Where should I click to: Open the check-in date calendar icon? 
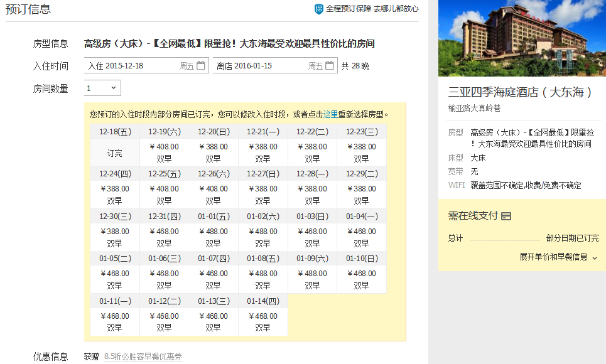click(x=200, y=66)
